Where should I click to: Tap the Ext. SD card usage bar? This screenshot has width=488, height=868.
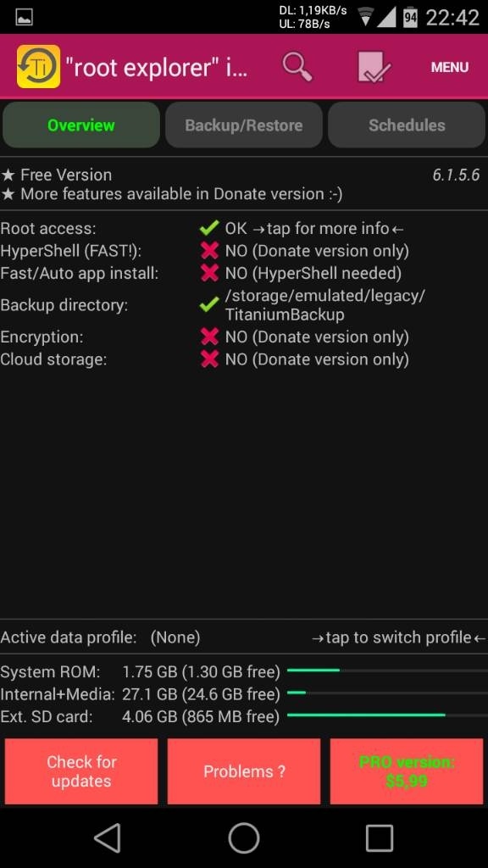coord(387,715)
